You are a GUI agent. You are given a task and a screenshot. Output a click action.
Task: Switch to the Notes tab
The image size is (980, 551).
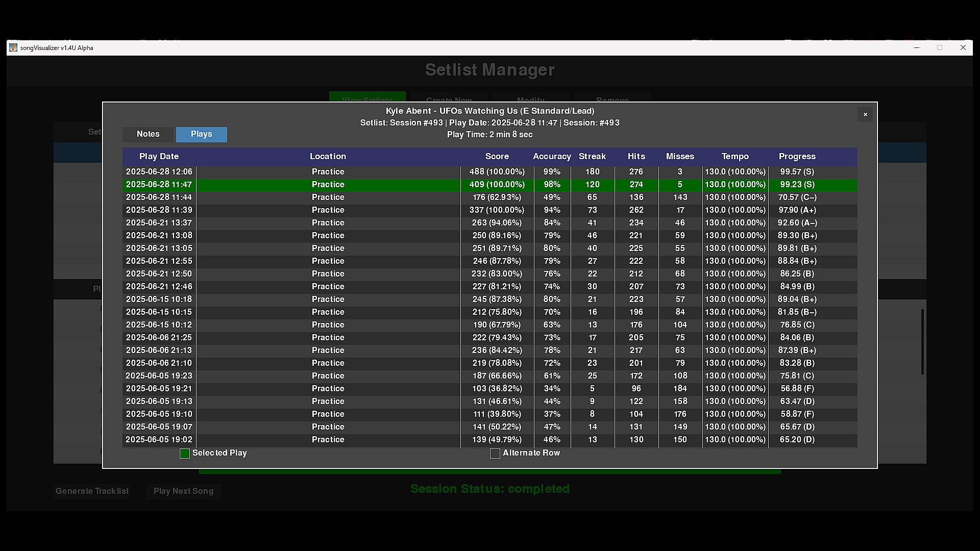[x=148, y=134]
